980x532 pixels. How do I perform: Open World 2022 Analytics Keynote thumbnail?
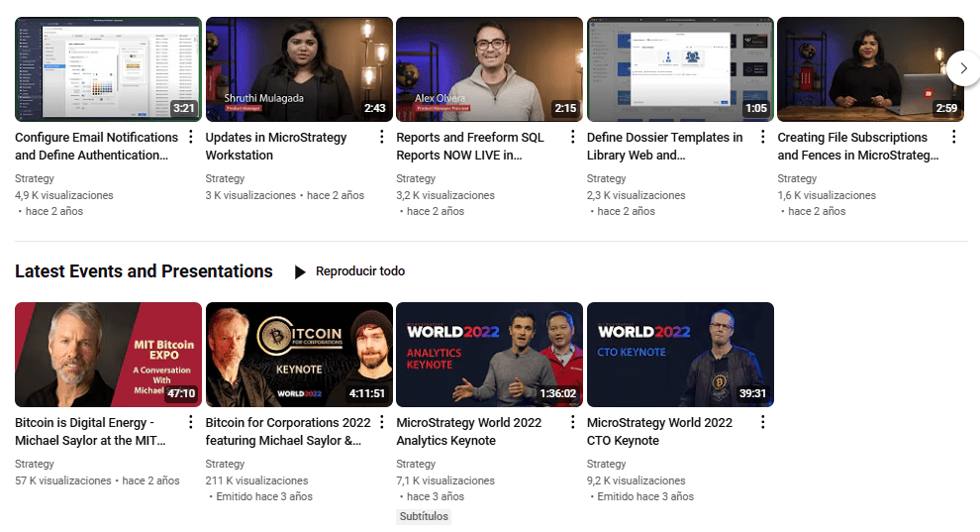(489, 355)
